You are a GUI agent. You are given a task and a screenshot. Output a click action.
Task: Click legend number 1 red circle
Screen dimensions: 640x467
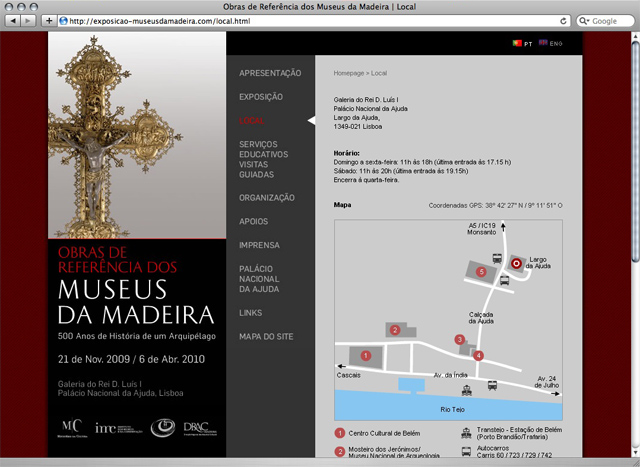(340, 433)
